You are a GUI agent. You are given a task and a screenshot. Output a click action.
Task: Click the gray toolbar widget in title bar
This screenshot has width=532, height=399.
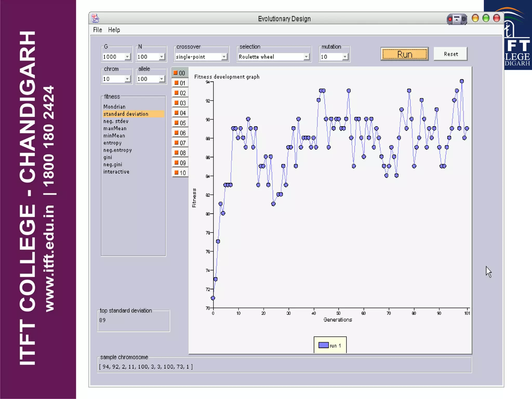tap(457, 19)
